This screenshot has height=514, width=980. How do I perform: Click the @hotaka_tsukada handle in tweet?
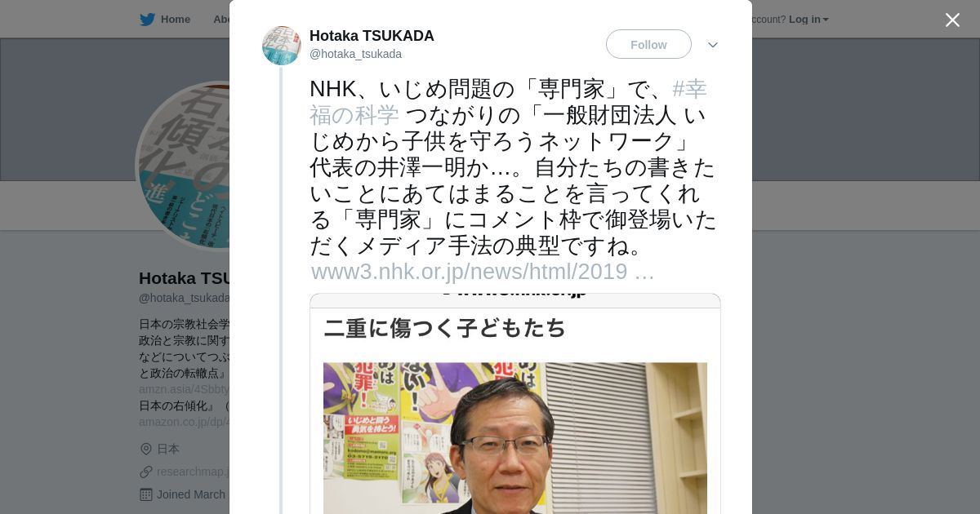(355, 55)
